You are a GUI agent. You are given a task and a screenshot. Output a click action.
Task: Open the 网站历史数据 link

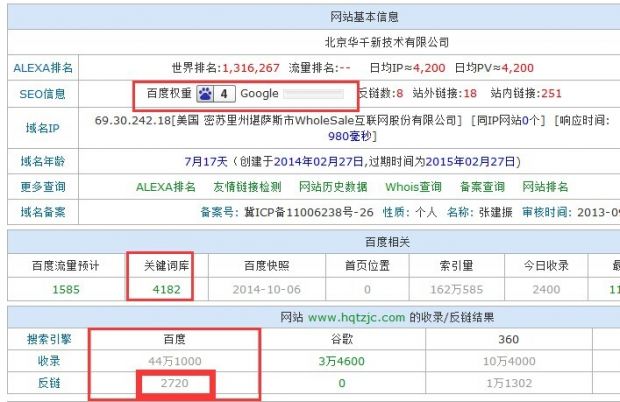333,187
